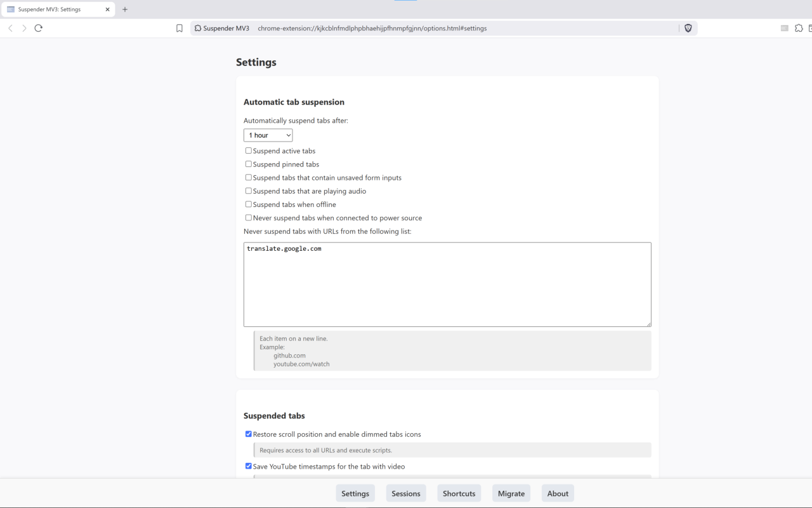This screenshot has width=812, height=508.
Task: Close the Suspender MV3: Settings tab
Action: (108, 10)
